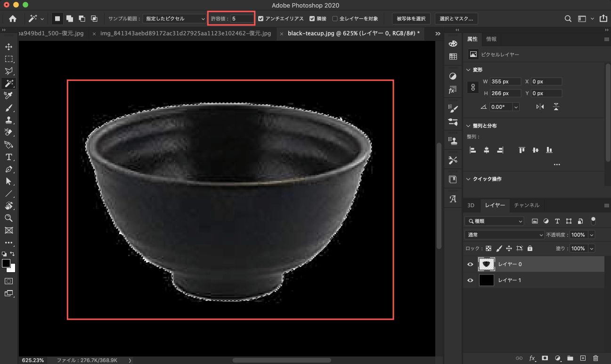Go to the Home screen icon
Viewport: 611px width, 364px height.
click(12, 18)
